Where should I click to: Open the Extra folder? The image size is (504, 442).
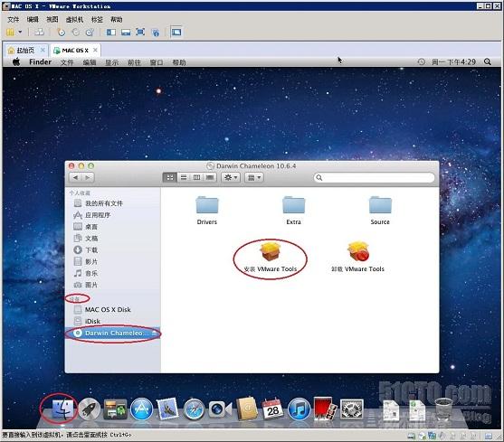[x=293, y=211]
